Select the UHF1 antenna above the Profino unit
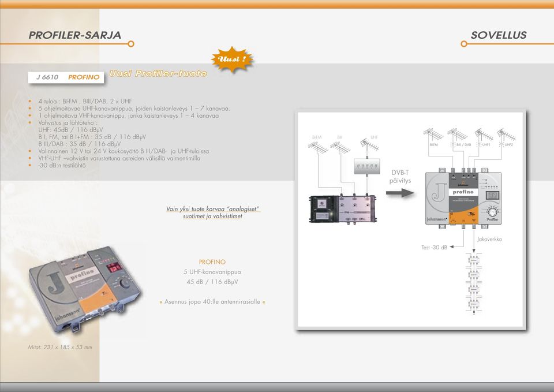Viewport: 554px width, 392px height. 484,136
